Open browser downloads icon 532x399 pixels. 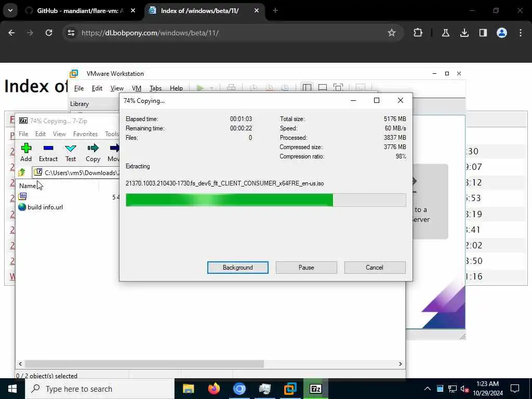(464, 33)
